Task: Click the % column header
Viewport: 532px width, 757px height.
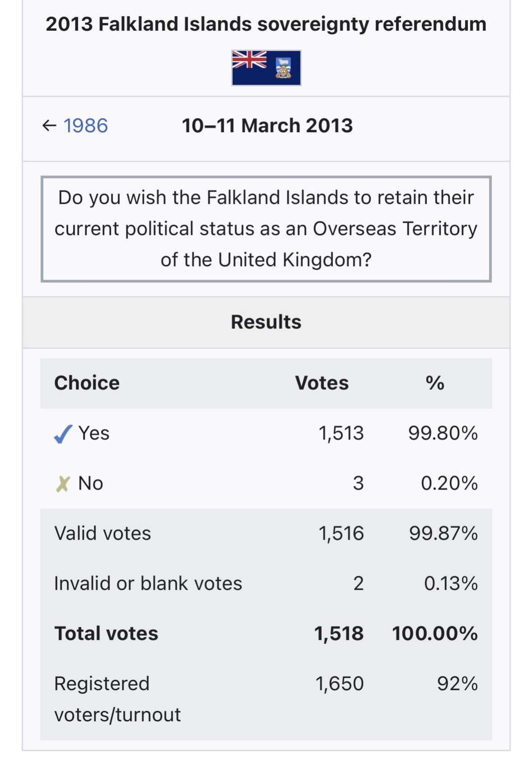Action: pyautogui.click(x=435, y=383)
